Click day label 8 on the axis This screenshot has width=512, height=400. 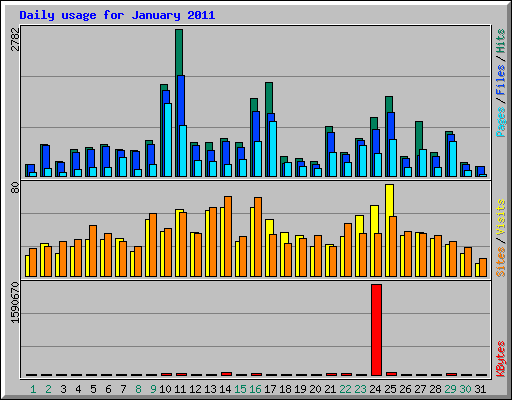point(138,389)
